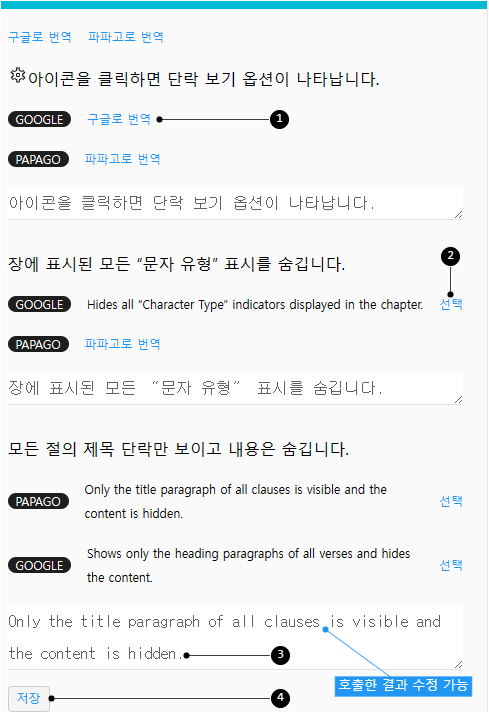The width and height of the screenshot is (489, 713).
Task: Click the GOOGLE badge beside Shows only the heading
Action: (40, 566)
